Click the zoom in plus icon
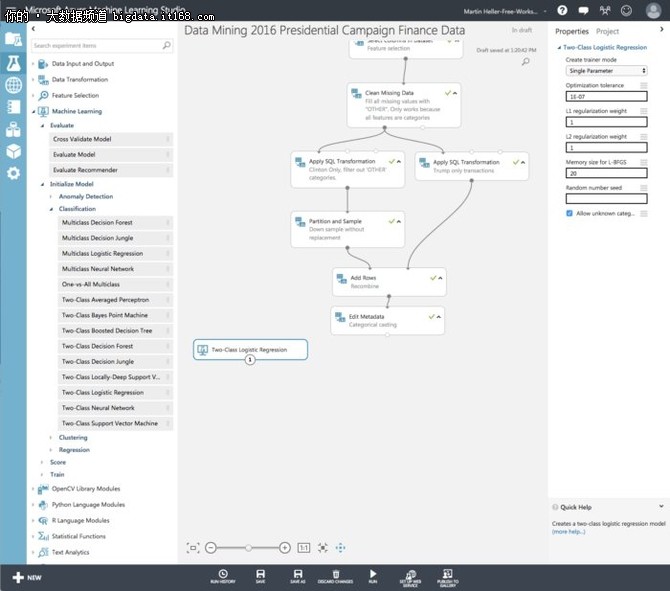Image resolution: width=670 pixels, height=591 pixels. (x=285, y=548)
